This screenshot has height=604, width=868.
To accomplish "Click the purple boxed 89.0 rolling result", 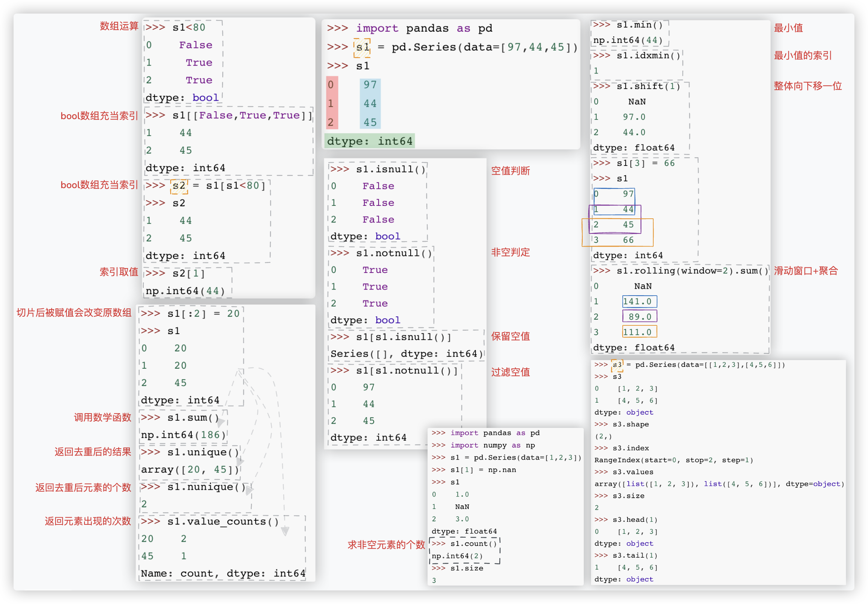I will [639, 317].
